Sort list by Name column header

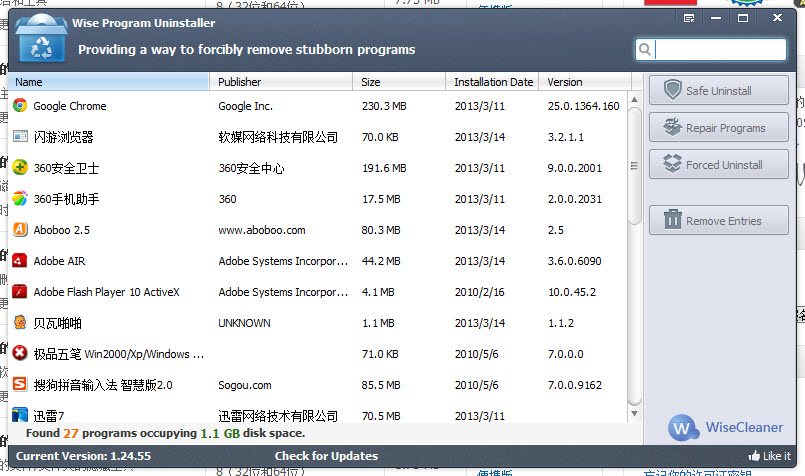pyautogui.click(x=108, y=82)
